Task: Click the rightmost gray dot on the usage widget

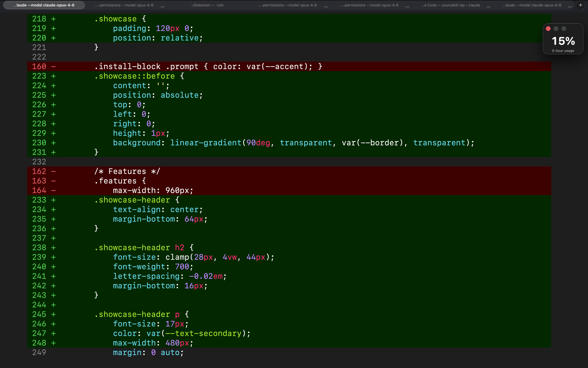Action: tap(563, 28)
